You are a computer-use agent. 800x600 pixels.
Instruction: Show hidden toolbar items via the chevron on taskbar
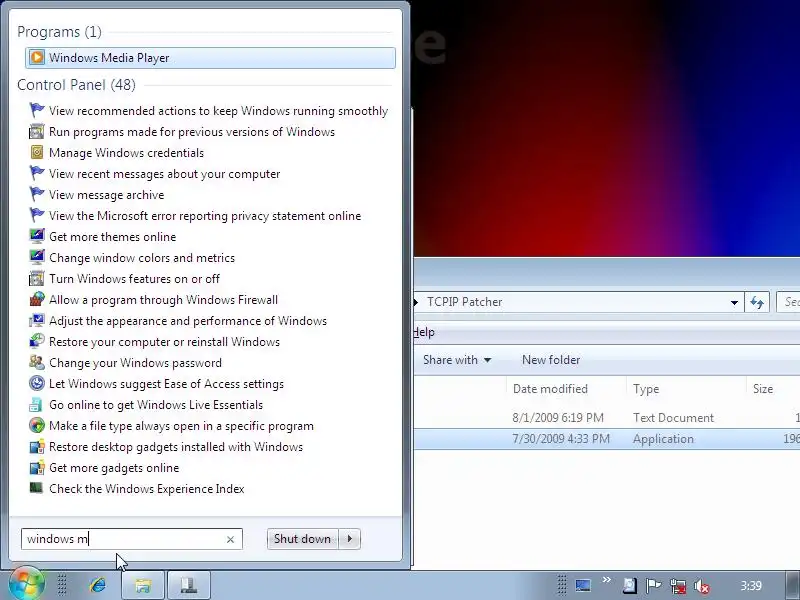click(x=607, y=580)
